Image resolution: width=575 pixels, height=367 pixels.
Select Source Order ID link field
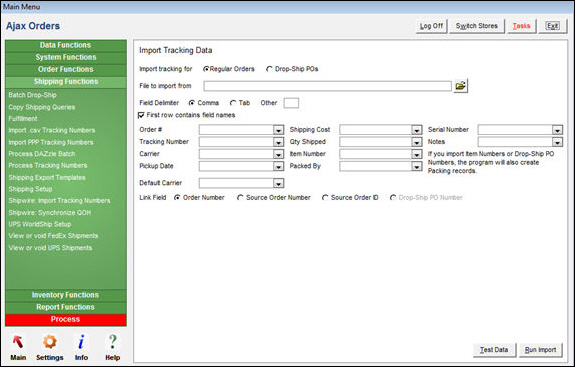point(325,198)
